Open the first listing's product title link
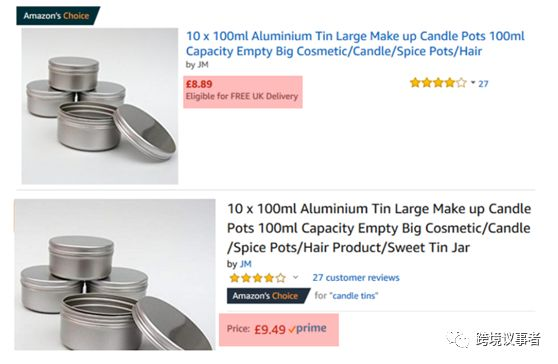This screenshot has height=364, width=558. point(355,43)
